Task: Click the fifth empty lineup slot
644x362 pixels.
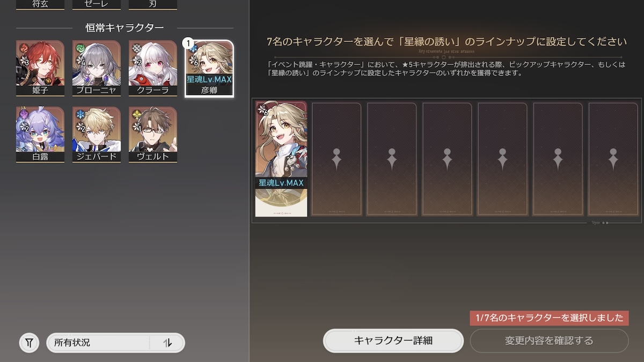Action: coord(502,159)
